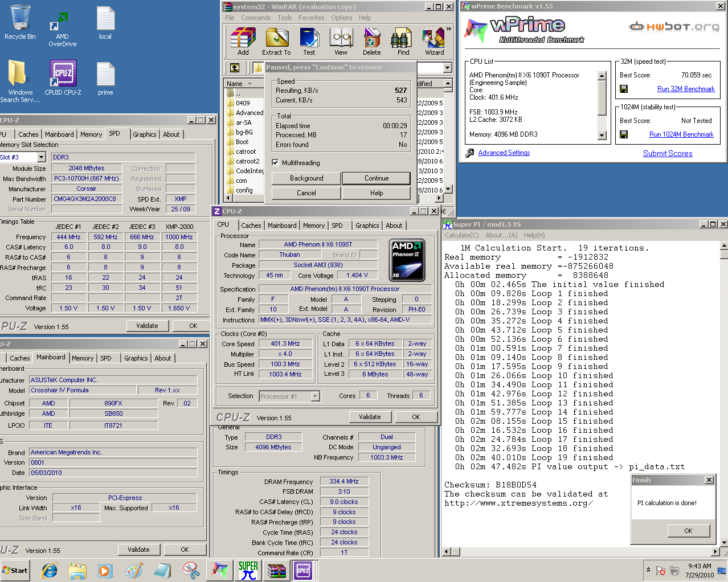This screenshot has height=582, width=728.
Task: Click the WinRAR Add toolbar icon
Action: click(x=243, y=42)
